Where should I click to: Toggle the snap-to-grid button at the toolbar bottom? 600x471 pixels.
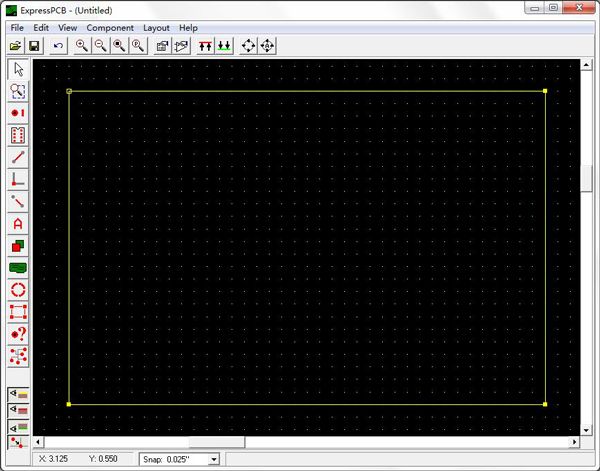pos(18,443)
